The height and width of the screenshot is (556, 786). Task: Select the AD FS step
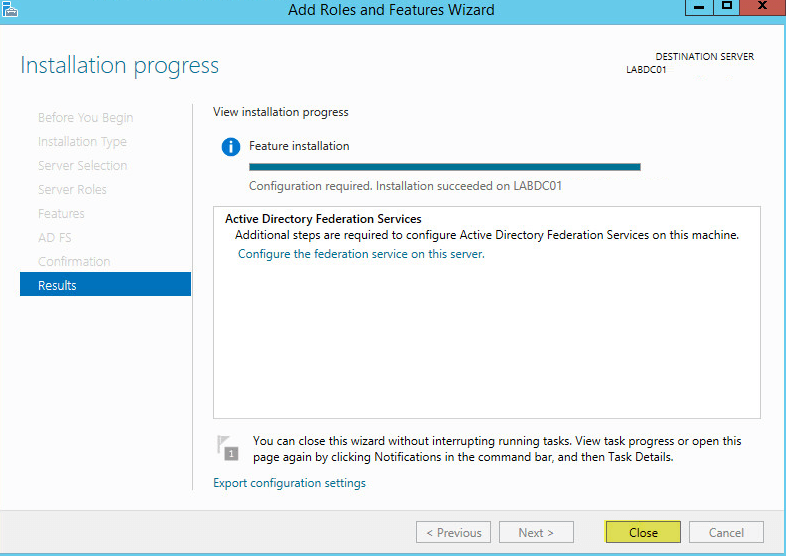tap(55, 238)
